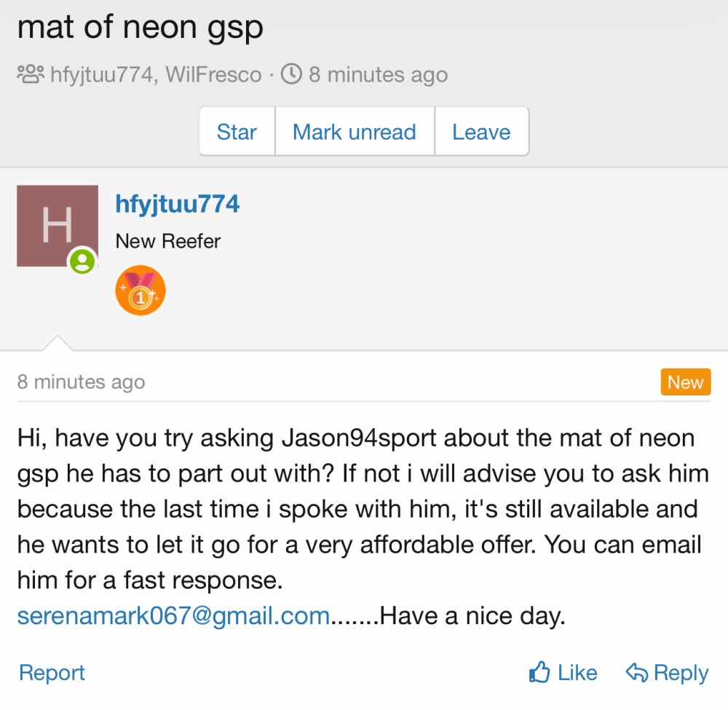Click the message's 8 minutes ago timestamp

81,382
